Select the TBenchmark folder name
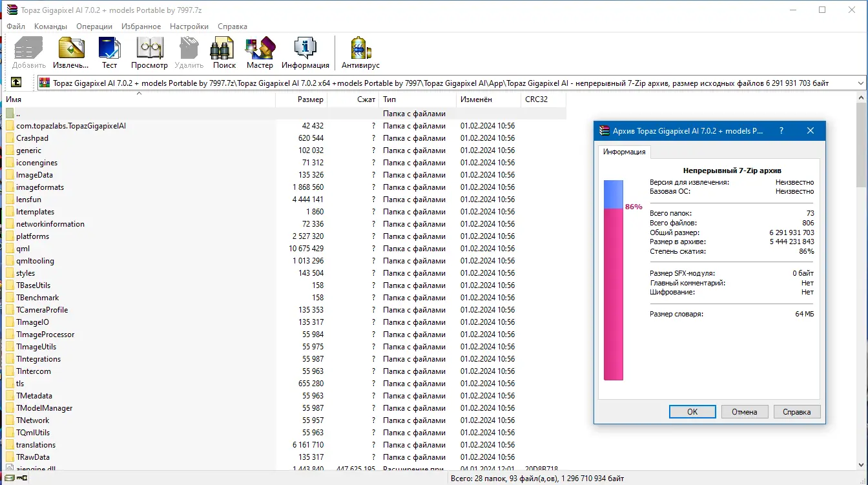 pyautogui.click(x=37, y=298)
